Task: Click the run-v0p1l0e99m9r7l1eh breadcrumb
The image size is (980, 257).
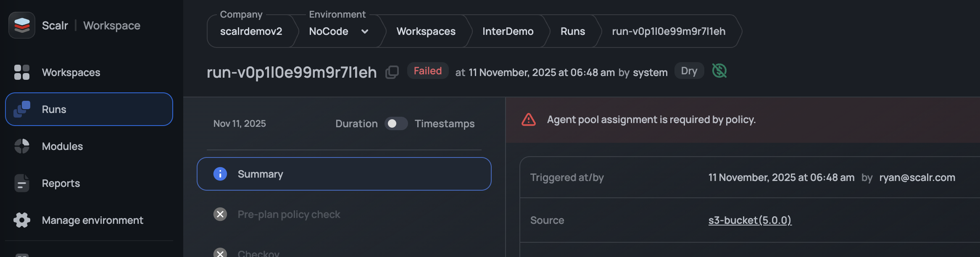Action: (669, 31)
